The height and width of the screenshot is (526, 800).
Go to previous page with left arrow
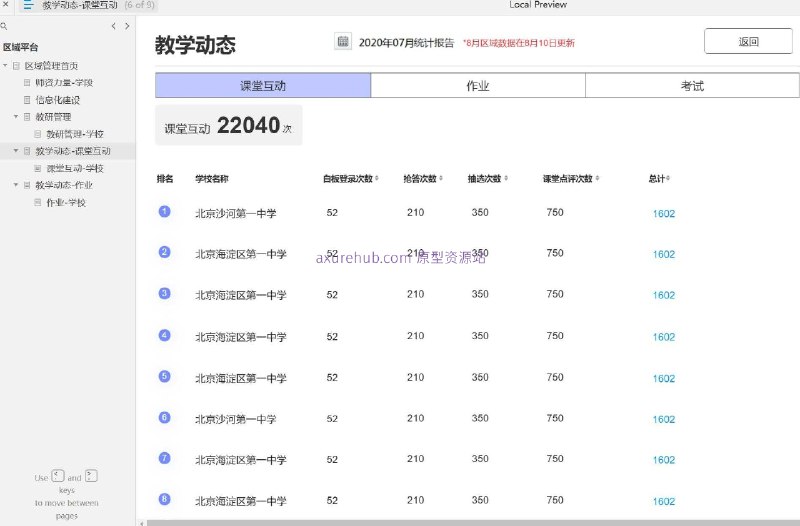113,26
